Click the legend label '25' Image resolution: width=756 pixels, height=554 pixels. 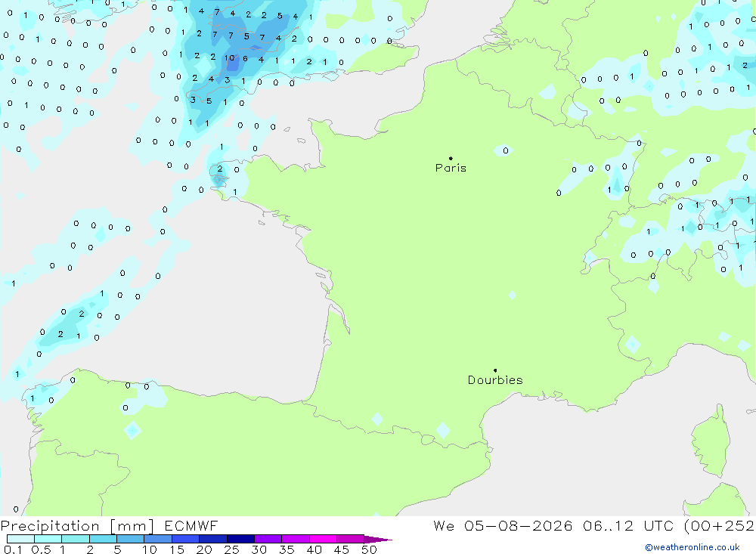point(231,549)
